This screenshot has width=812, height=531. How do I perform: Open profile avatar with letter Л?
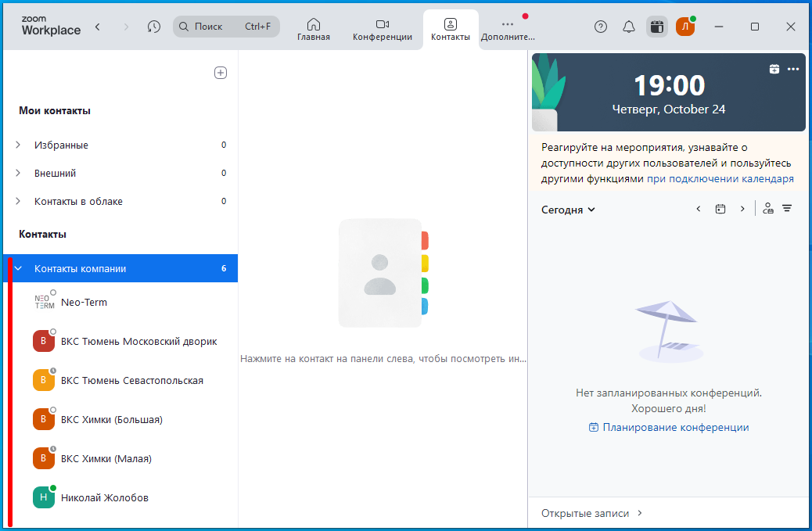[x=685, y=27]
